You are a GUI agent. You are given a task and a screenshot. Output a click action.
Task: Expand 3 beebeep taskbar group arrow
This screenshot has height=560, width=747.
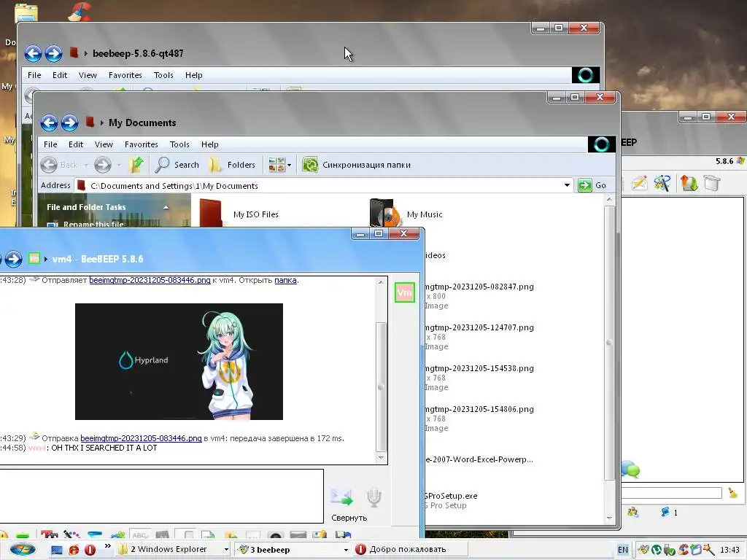pyautogui.click(x=346, y=550)
